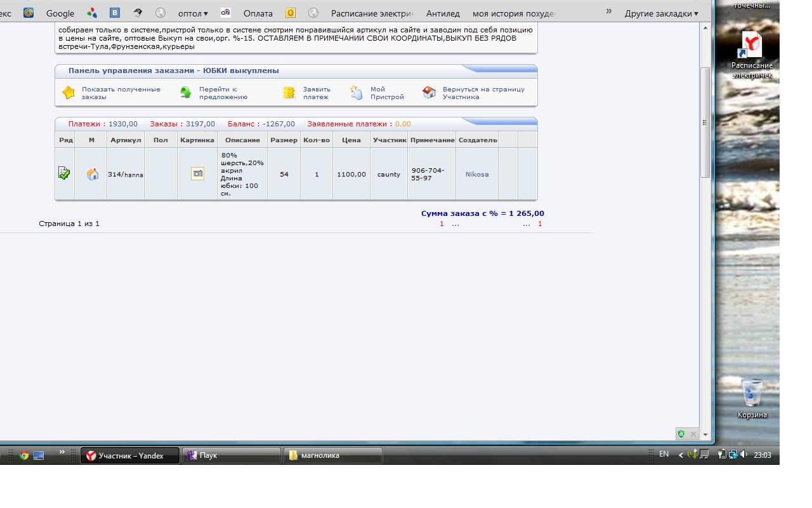The height and width of the screenshot is (508, 812).
Task: Toggle the checkmark icon in Ряд column
Action: pyautogui.click(x=64, y=173)
